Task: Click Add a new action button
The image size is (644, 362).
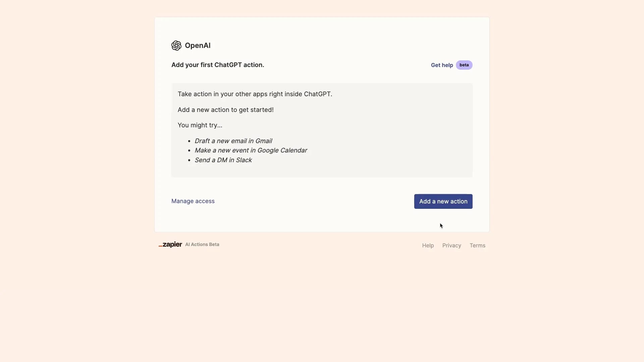Action: pyautogui.click(x=443, y=201)
